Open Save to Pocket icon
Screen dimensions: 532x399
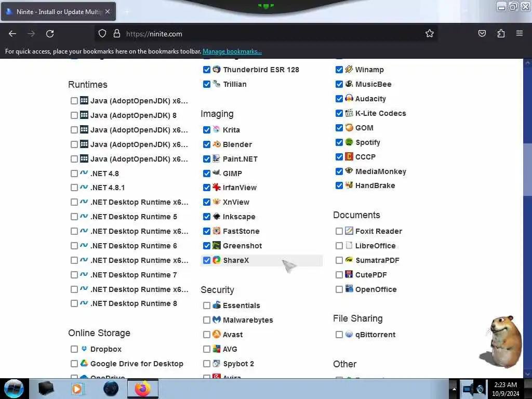click(482, 34)
